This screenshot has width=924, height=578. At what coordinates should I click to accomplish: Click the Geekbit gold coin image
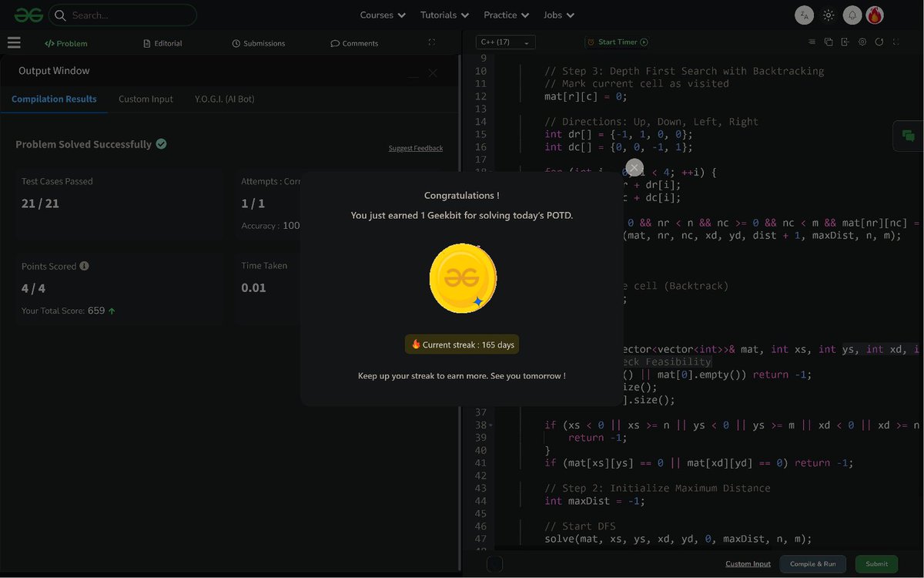click(x=463, y=278)
